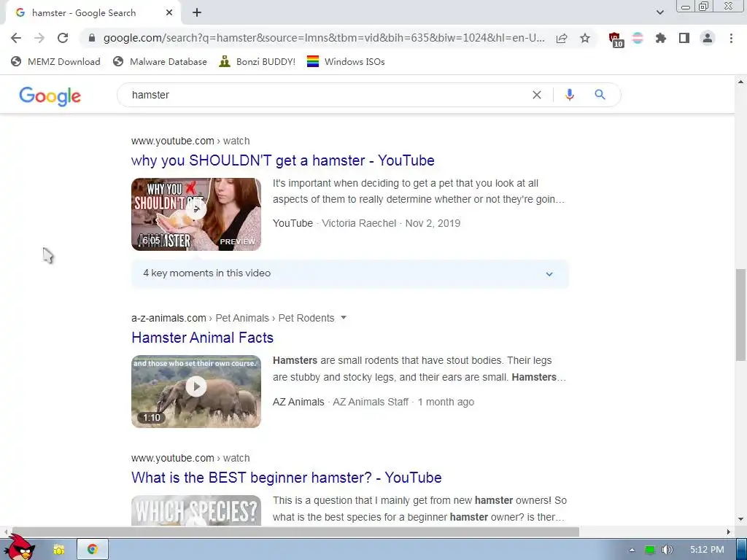Image resolution: width=747 pixels, height=560 pixels.
Task: Play the WHY YOU SHOULDN'T video thumbnail
Action: click(196, 214)
